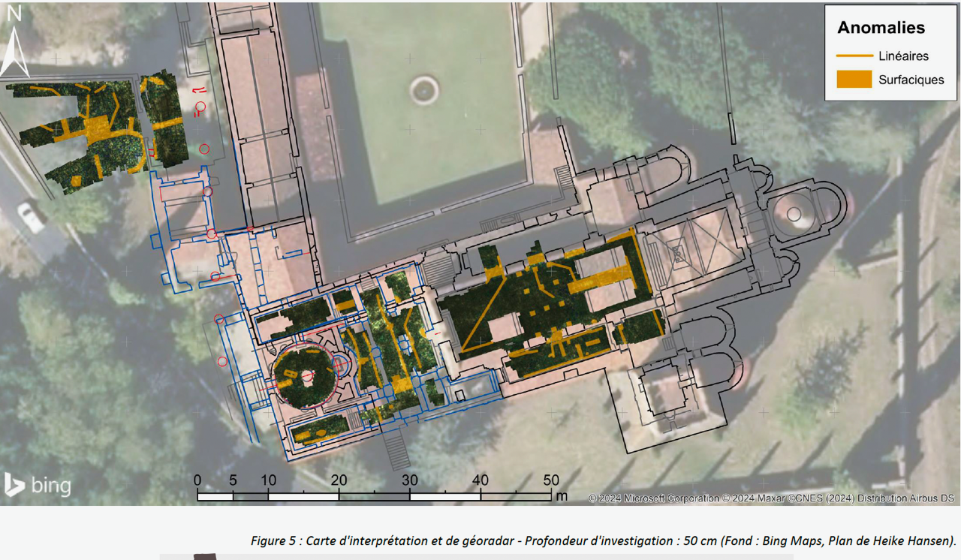Click the '30' label on the scale bar
Image resolution: width=961 pixels, height=560 pixels.
point(409,480)
